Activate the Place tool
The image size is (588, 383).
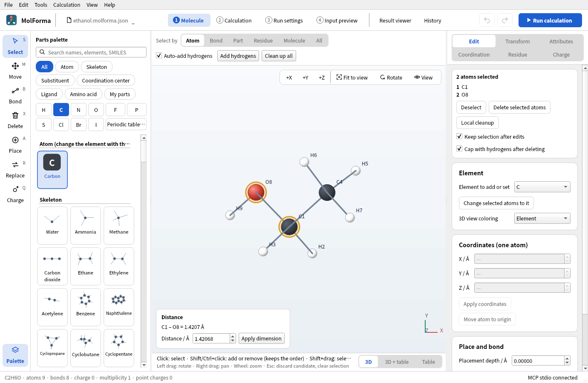pos(15,145)
